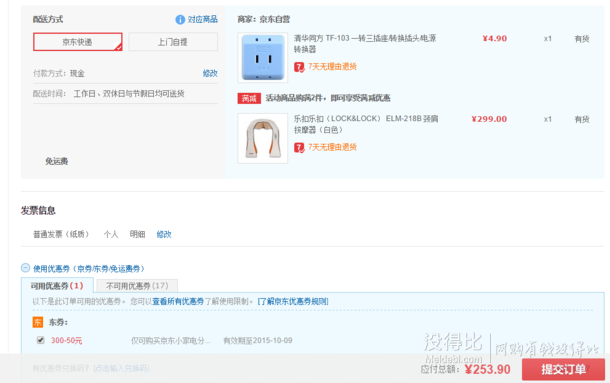The image size is (610, 383).
Task: Click 7-day return icon under massager item
Action: pos(299,148)
